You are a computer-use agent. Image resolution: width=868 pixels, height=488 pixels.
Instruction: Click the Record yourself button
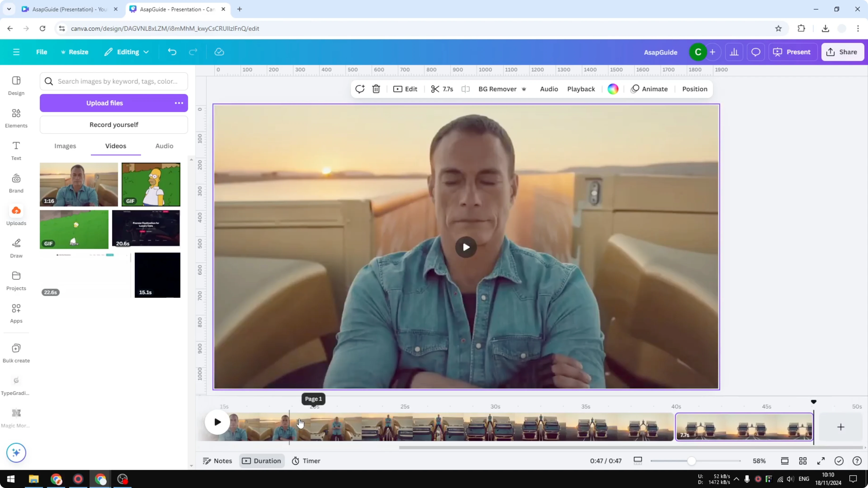(114, 125)
